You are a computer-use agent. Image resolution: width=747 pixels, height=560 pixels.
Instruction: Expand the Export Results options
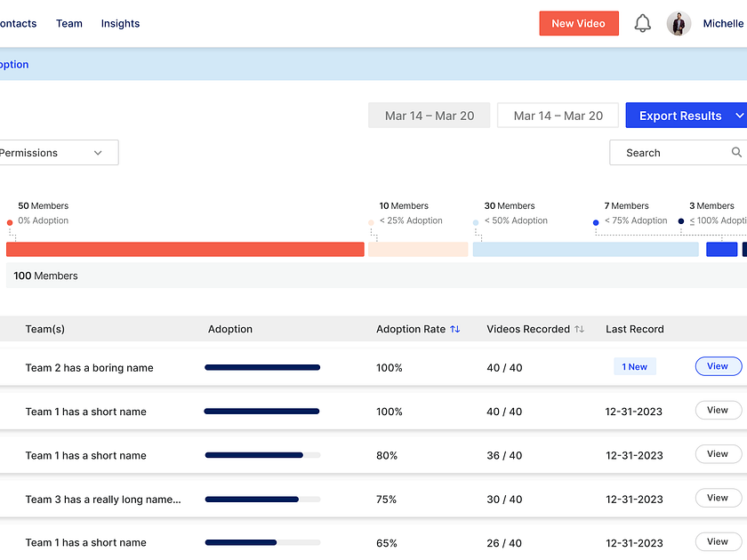click(739, 115)
